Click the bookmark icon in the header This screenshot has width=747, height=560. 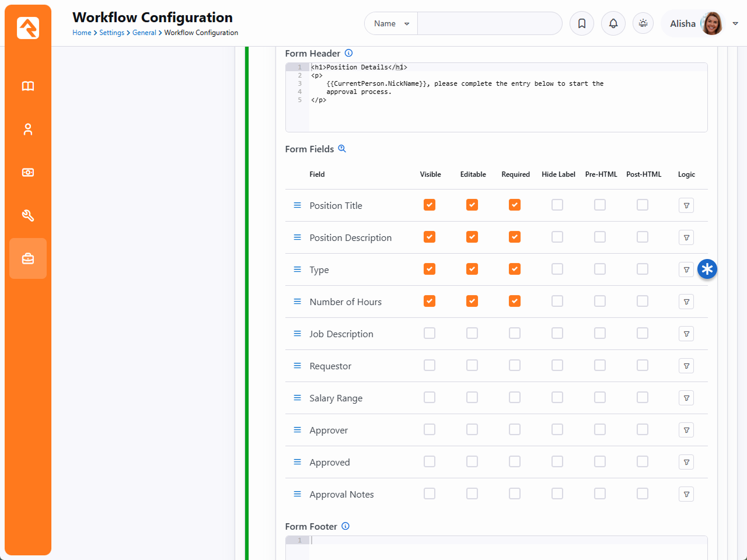582,24
